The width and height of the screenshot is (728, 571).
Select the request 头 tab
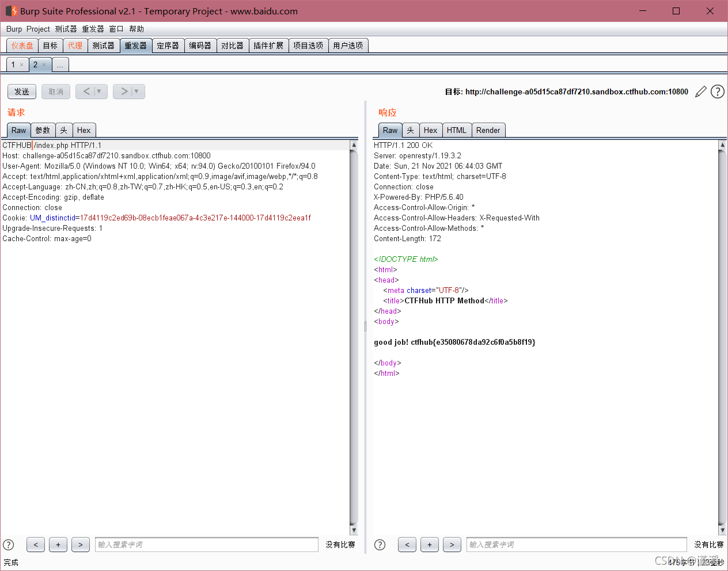pyautogui.click(x=64, y=130)
